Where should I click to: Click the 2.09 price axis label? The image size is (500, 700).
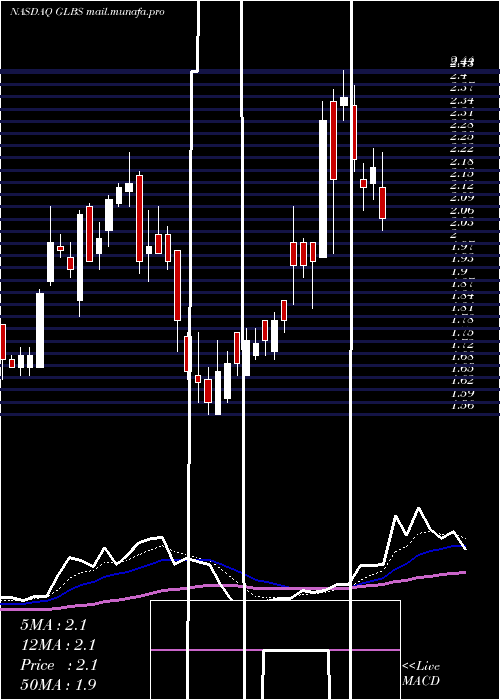462,198
